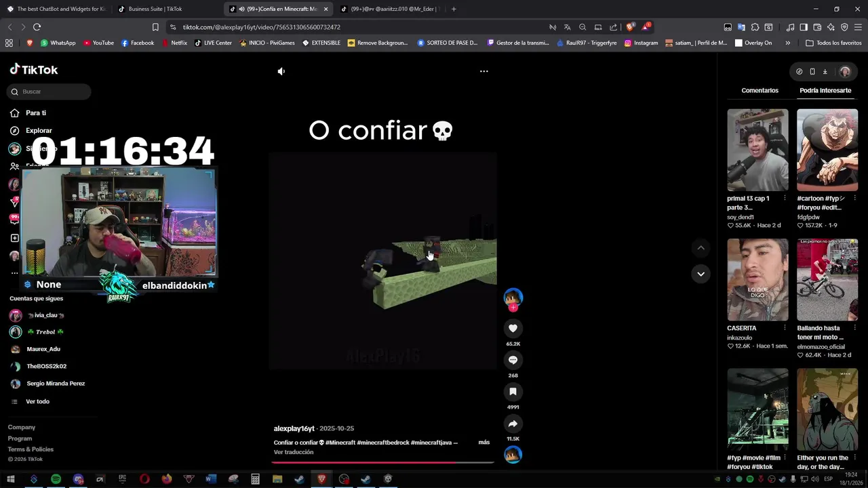Follow alexplay16yt via the avatar plus badge
Viewport: 868px width, 488px height.
(x=513, y=308)
